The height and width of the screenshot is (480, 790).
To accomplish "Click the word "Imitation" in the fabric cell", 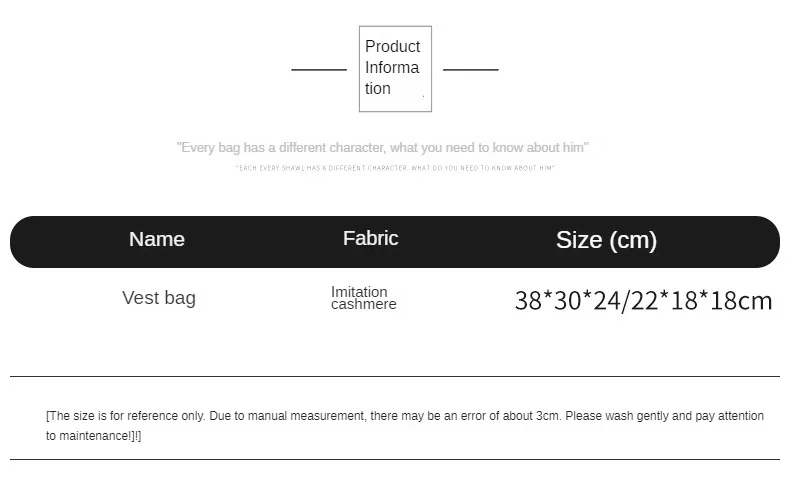I will coord(359,292).
